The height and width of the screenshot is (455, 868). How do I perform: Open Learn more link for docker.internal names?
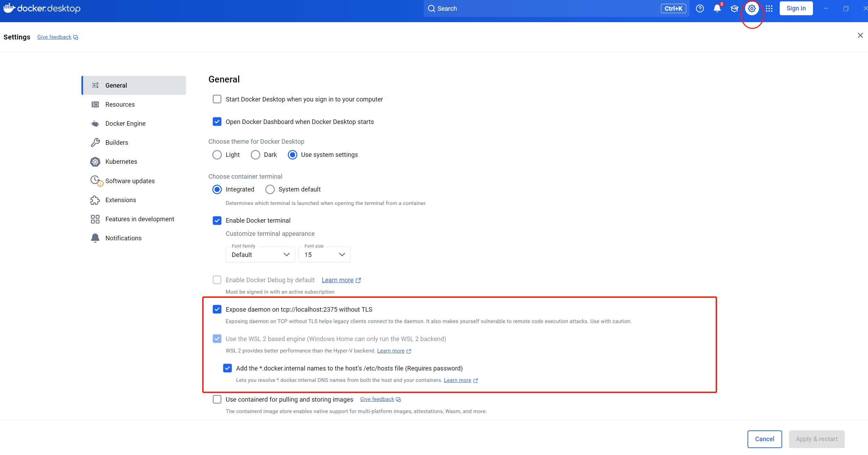tap(458, 380)
